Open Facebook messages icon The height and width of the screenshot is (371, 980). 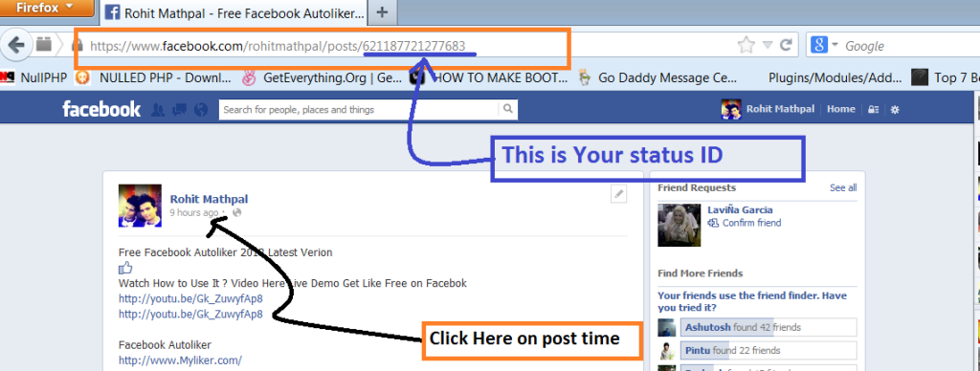click(179, 110)
